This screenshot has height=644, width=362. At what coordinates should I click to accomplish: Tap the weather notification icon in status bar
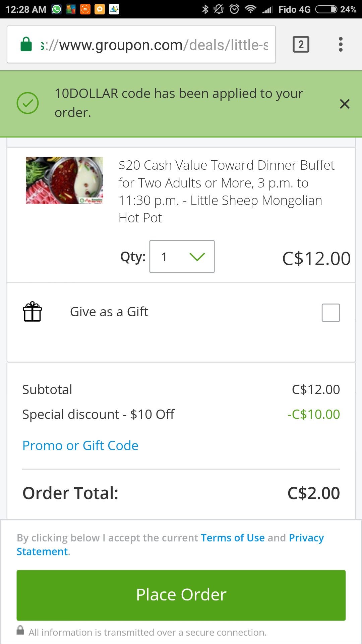coord(114,9)
